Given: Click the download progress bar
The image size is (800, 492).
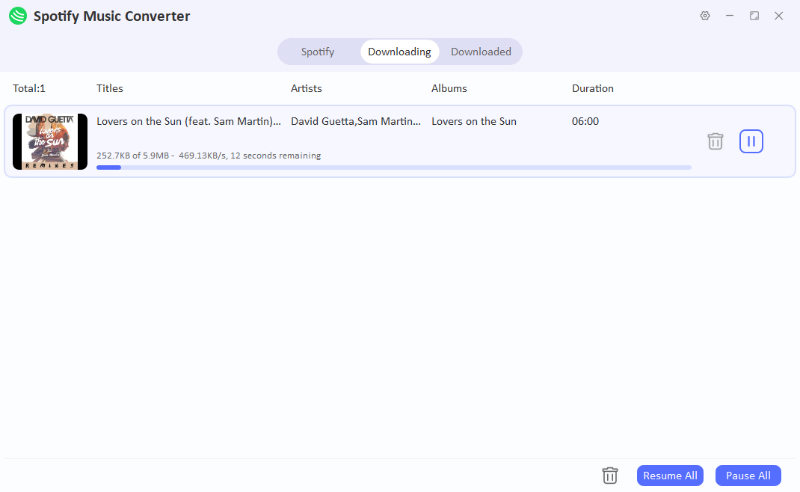Looking at the screenshot, I should click(x=393, y=167).
